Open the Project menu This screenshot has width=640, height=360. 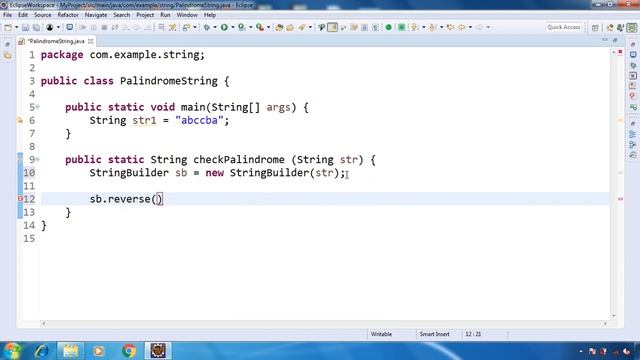pyautogui.click(x=145, y=15)
